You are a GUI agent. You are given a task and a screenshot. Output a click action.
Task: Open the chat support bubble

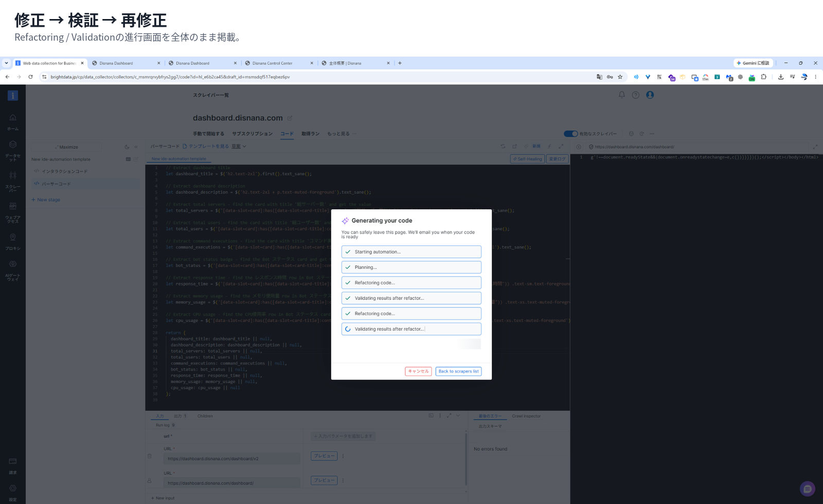(808, 489)
